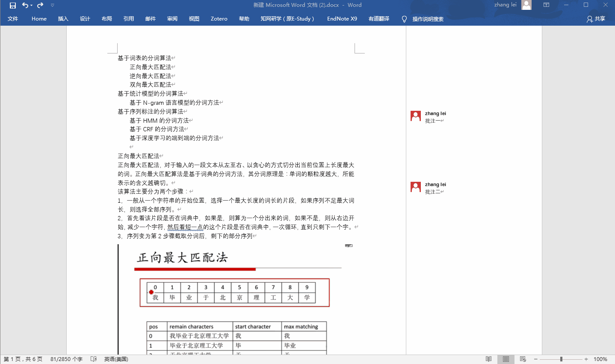Click line 基于 CRF 的分词方法
This screenshot has width=615, height=364.
coord(157,129)
